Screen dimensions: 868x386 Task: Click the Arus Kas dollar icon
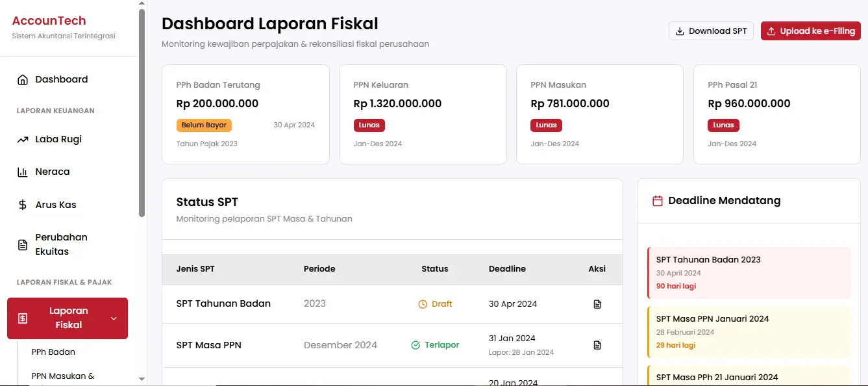[x=23, y=205]
